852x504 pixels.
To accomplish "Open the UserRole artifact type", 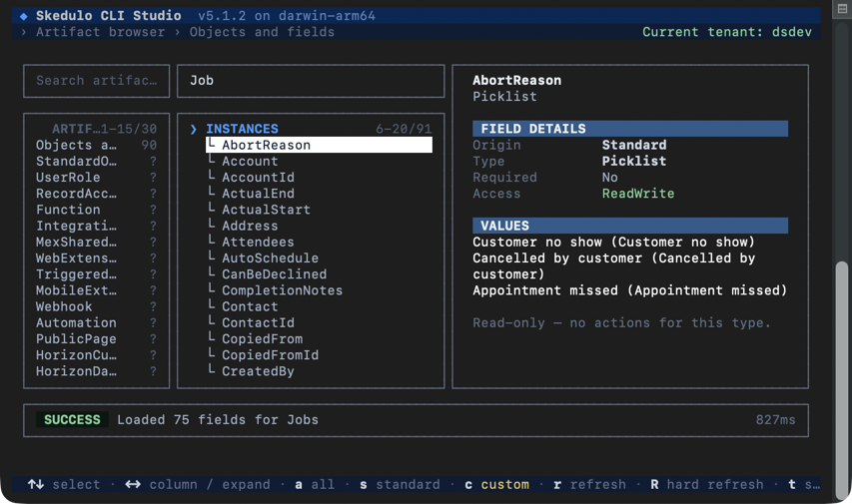I will (96, 178).
